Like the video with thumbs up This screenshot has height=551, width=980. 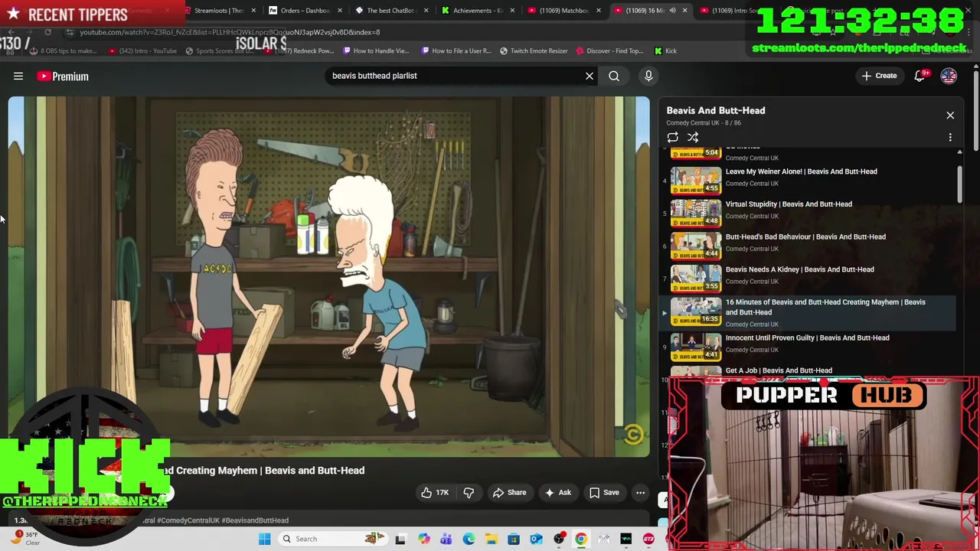pyautogui.click(x=434, y=493)
